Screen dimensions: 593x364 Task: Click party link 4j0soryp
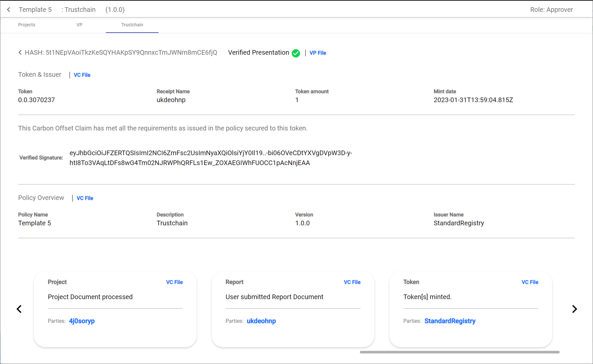[x=82, y=321]
